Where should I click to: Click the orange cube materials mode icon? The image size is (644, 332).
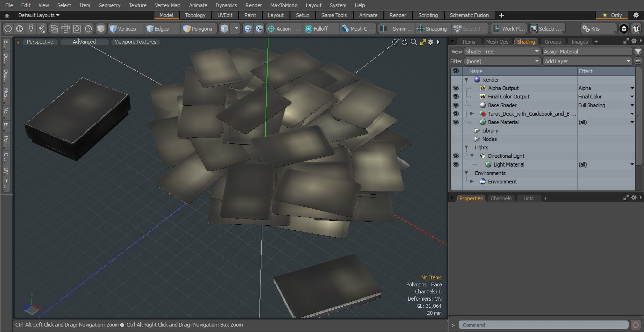tap(224, 29)
